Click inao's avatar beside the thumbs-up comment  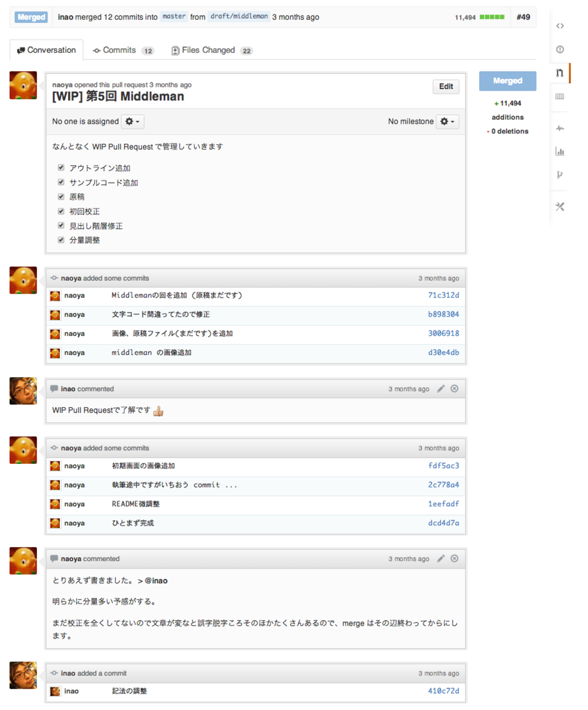[x=23, y=391]
